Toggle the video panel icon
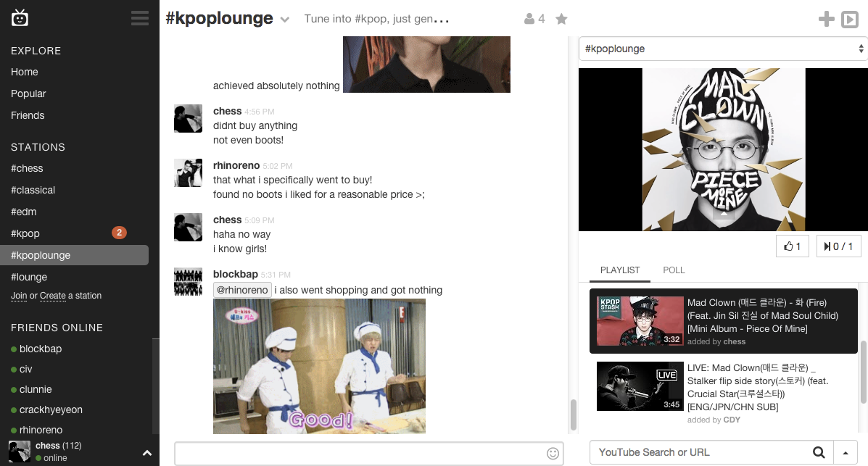Viewport: 868px width, 466px height. click(x=850, y=20)
